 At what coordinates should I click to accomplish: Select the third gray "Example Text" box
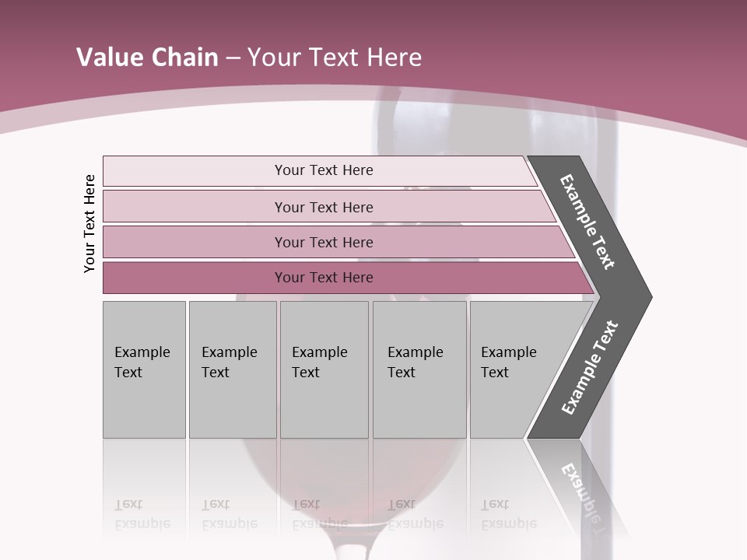324,369
